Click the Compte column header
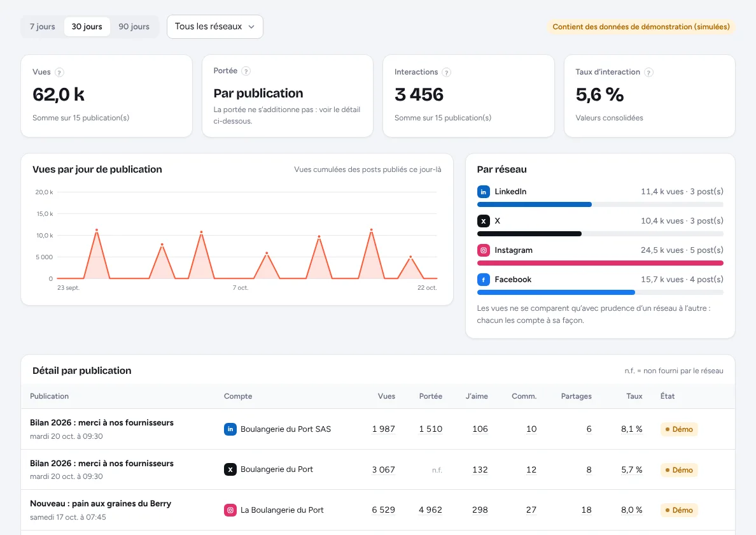 [238, 396]
